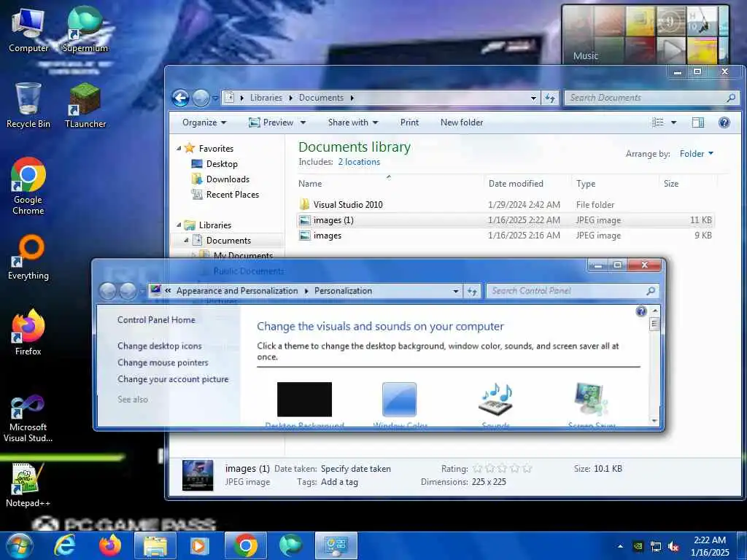Open Desktop Background settings thumbnail
This screenshot has height=560, width=747.
(x=304, y=400)
